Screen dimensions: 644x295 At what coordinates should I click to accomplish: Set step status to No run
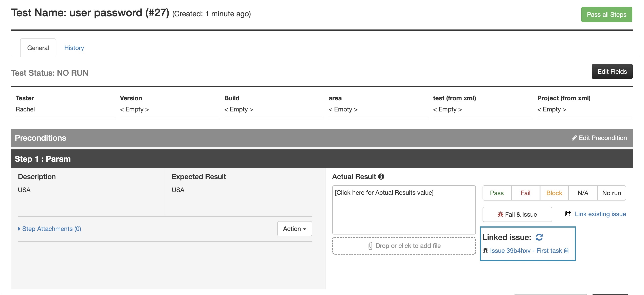tap(612, 193)
